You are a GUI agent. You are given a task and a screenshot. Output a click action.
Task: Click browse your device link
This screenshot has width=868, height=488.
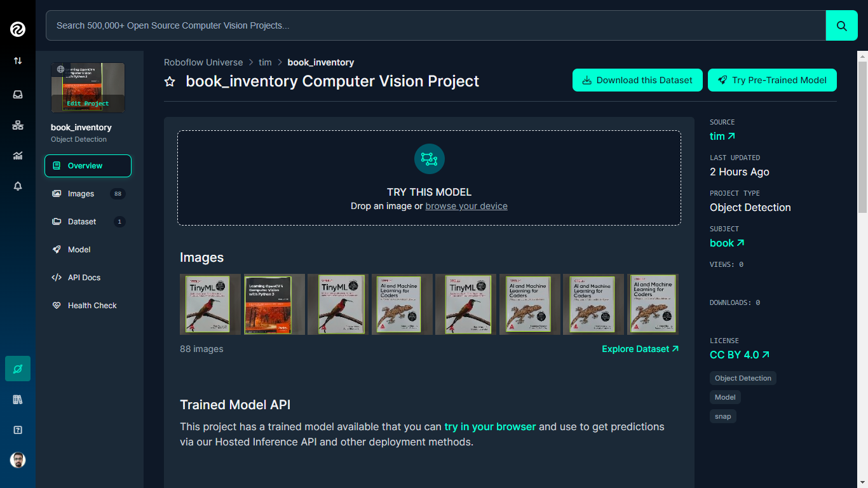(466, 206)
